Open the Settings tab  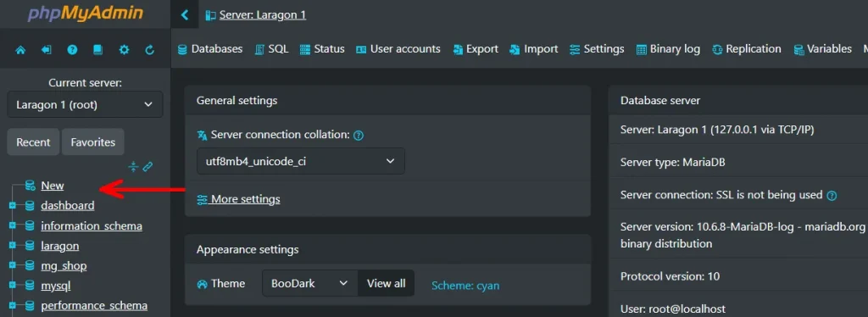[x=597, y=49]
